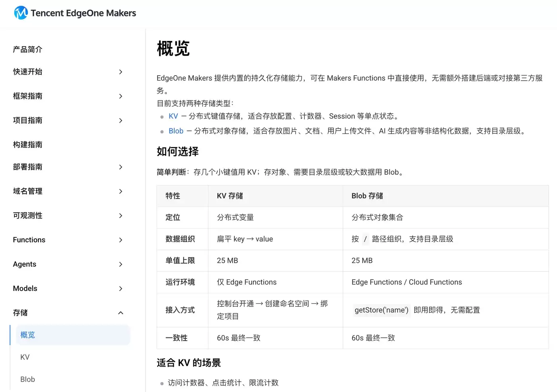This screenshot has height=392, width=557.
Task: Click the Tencent EdgeOne Makers logo icon
Action: [21, 13]
